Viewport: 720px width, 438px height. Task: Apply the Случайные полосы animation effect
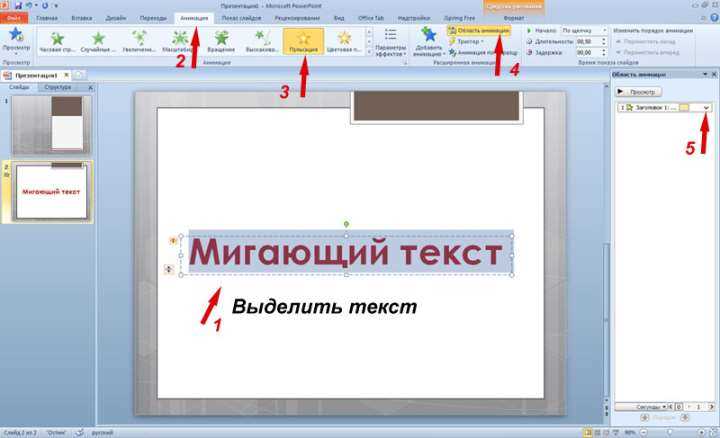[98, 41]
